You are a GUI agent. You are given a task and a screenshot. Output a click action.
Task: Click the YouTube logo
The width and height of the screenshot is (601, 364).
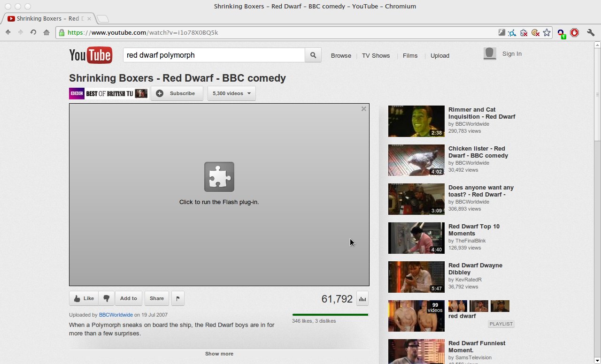pyautogui.click(x=91, y=55)
